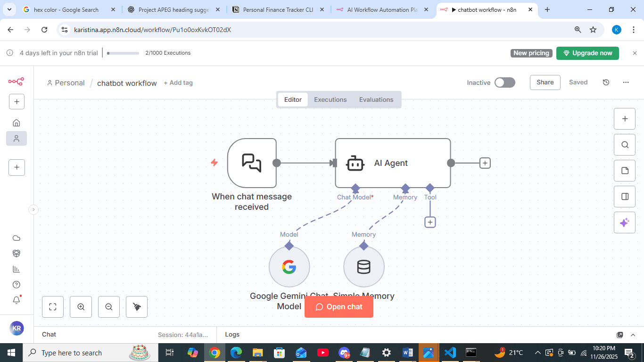Click the fit-to-view canvas icon
The image size is (644, 362).
[x=52, y=307]
